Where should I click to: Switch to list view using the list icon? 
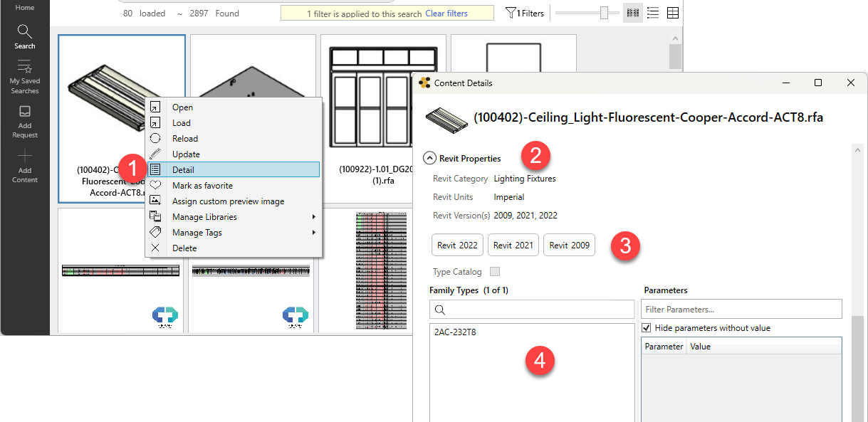point(652,12)
